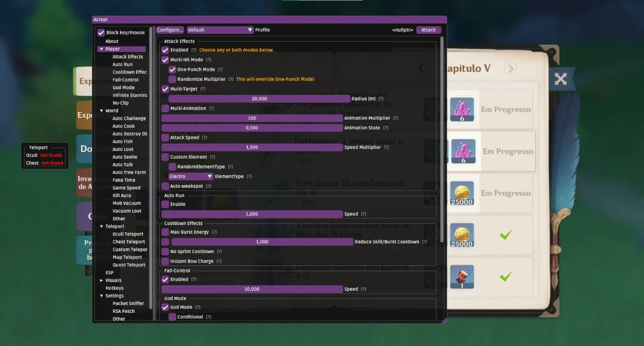Uncheck Multi-Hit Mode
This screenshot has width=644, height=346.
coord(165,60)
